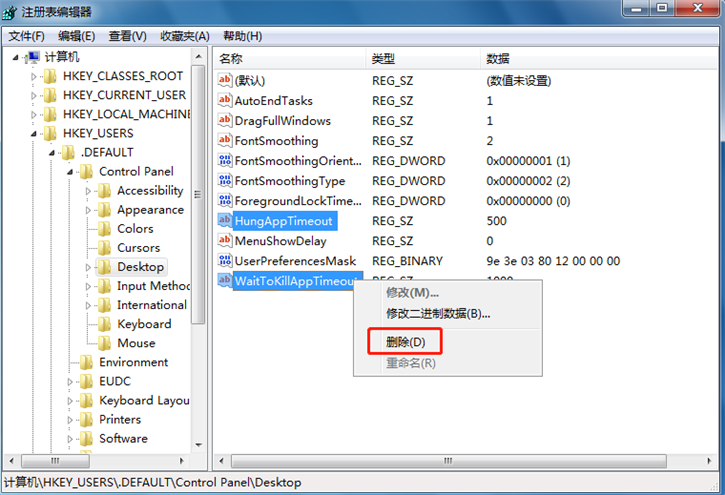Click the FontSmoothingType DWORD value icon
The height and width of the screenshot is (495, 725).
tap(225, 181)
